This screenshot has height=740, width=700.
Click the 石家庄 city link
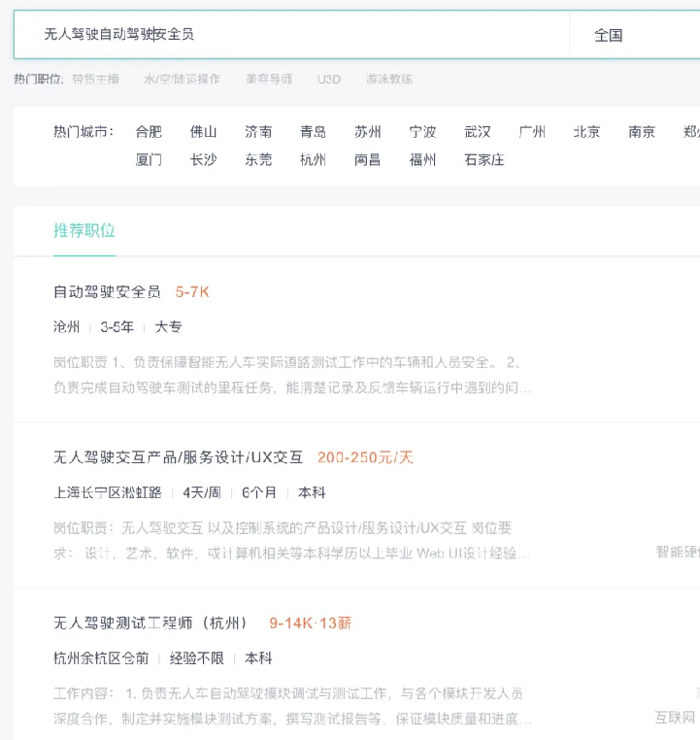484,159
